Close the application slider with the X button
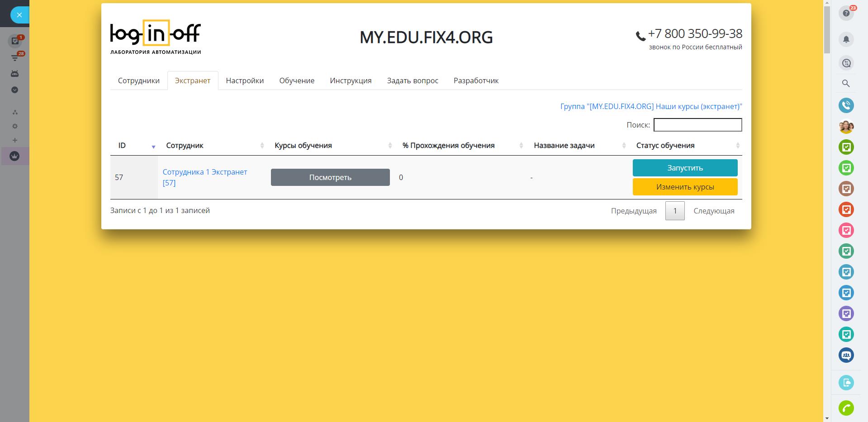Screen dimensions: 868x422 (19, 15)
